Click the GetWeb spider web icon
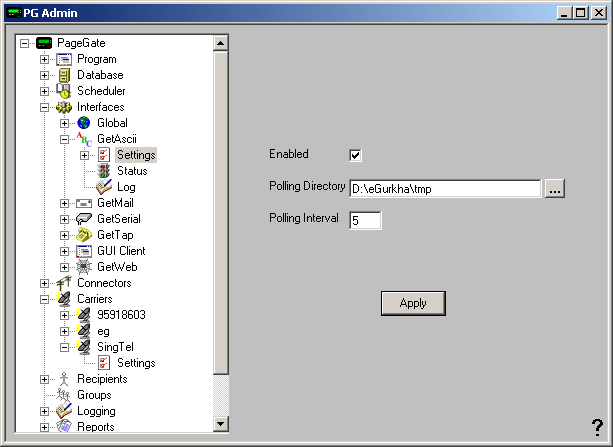This screenshot has height=447, width=613. [84, 267]
